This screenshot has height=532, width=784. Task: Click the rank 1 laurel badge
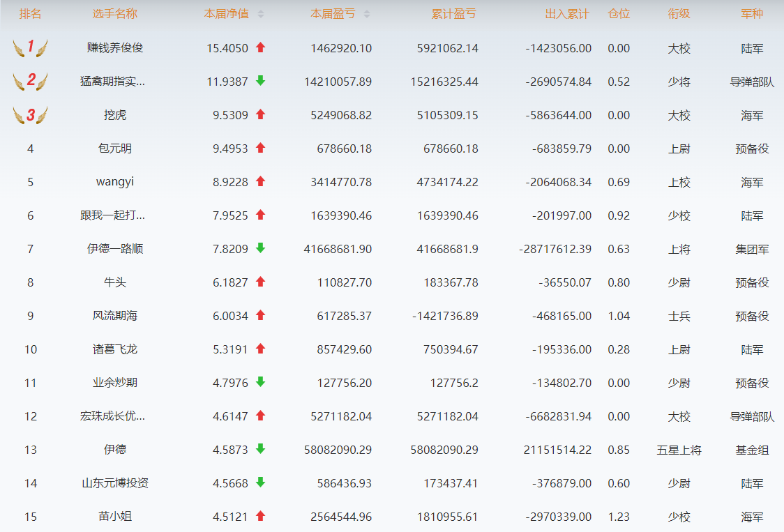tap(31, 47)
